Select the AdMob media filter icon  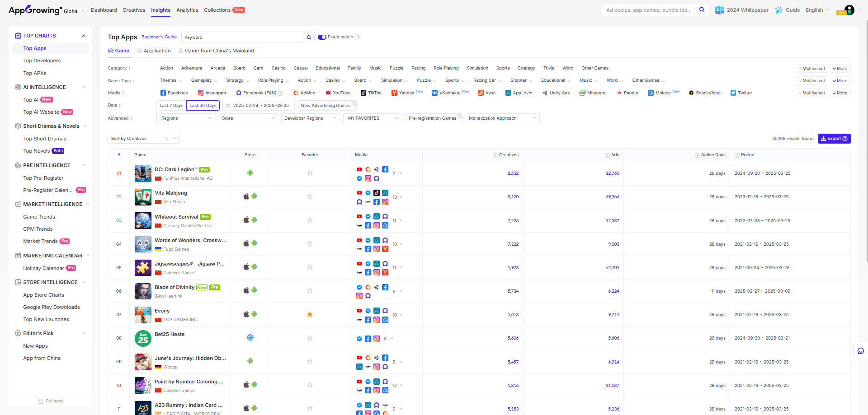[296, 93]
